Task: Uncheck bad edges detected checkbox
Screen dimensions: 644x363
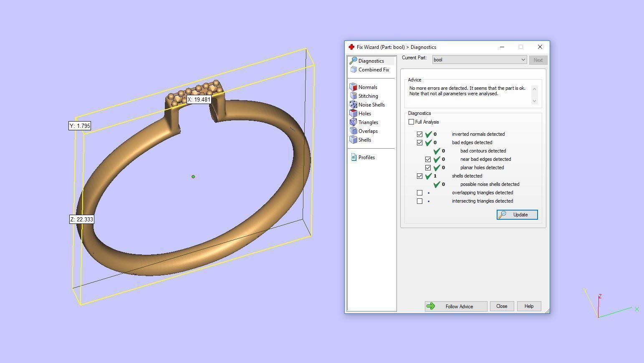Action: coord(419,142)
